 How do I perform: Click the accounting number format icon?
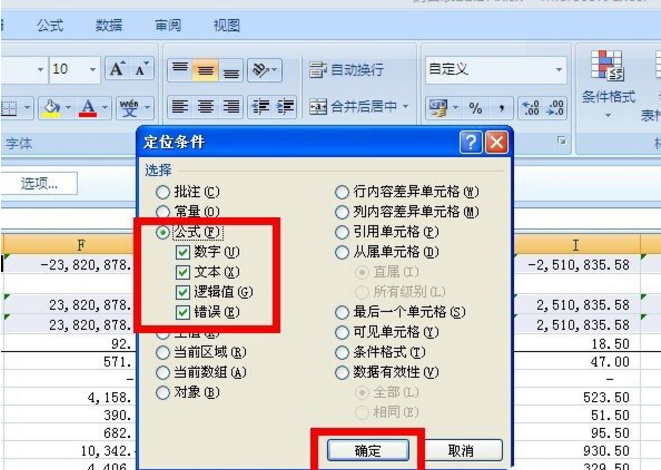438,108
